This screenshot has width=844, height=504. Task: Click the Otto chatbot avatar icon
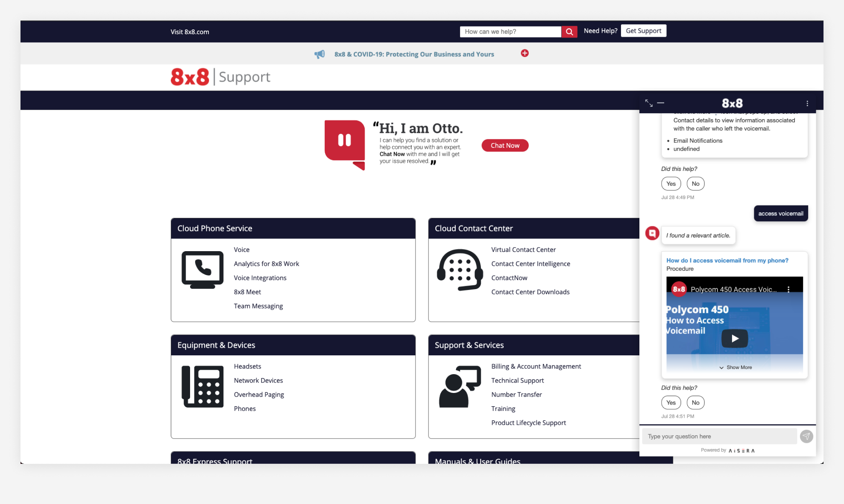345,145
